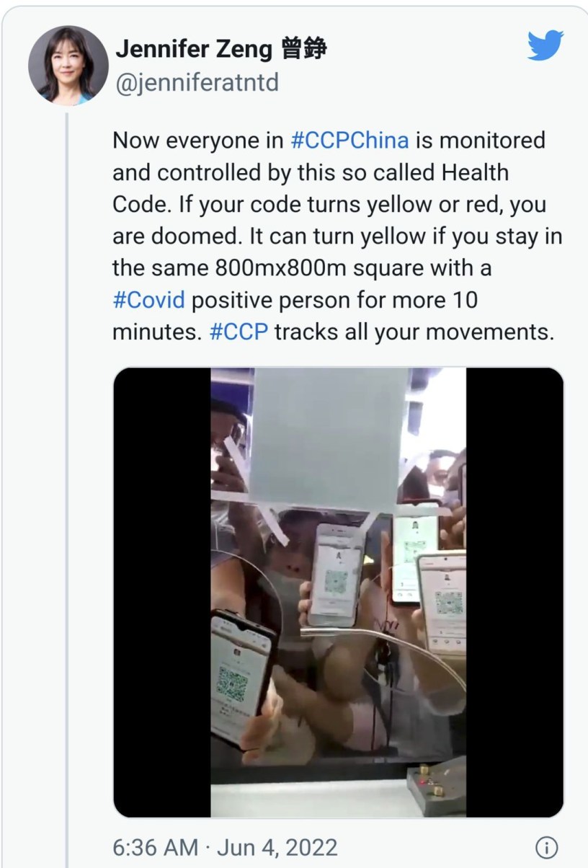Click the QR code on lower-left phone
The width and height of the screenshot is (588, 868).
232,684
